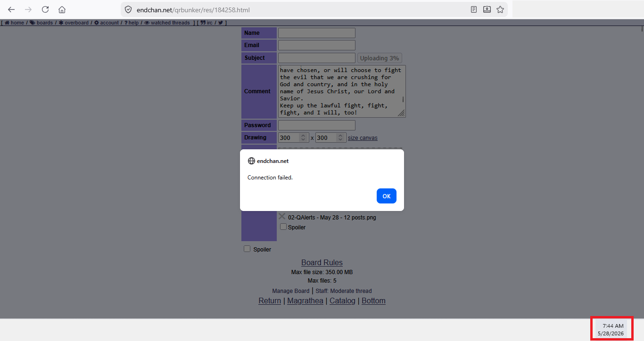Increase drawing width with stepper arrows
This screenshot has width=644, height=341.
pos(303,138)
